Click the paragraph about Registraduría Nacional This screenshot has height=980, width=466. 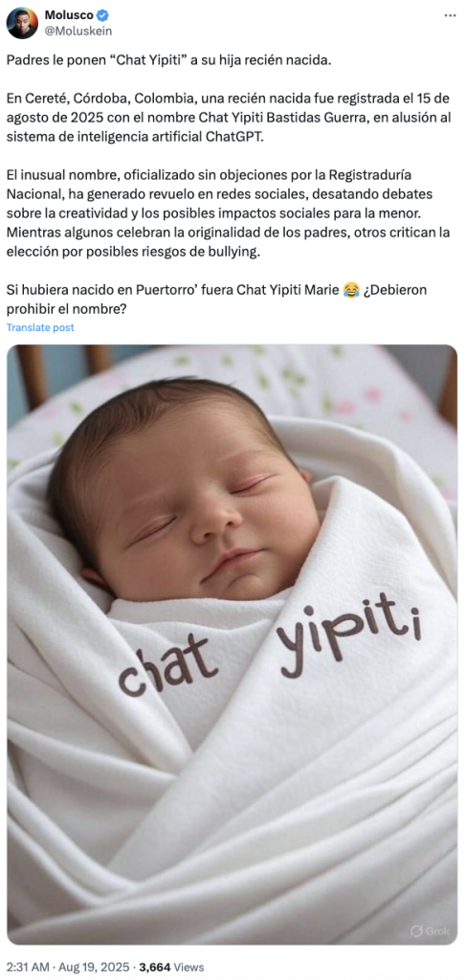tap(229, 212)
